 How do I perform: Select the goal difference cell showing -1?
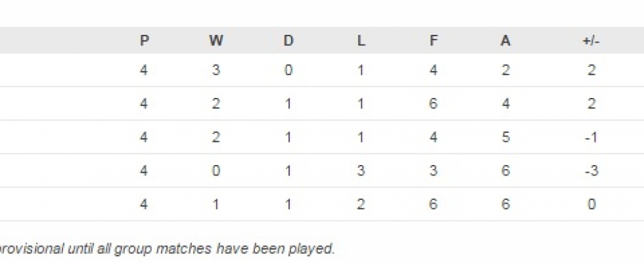(591, 137)
